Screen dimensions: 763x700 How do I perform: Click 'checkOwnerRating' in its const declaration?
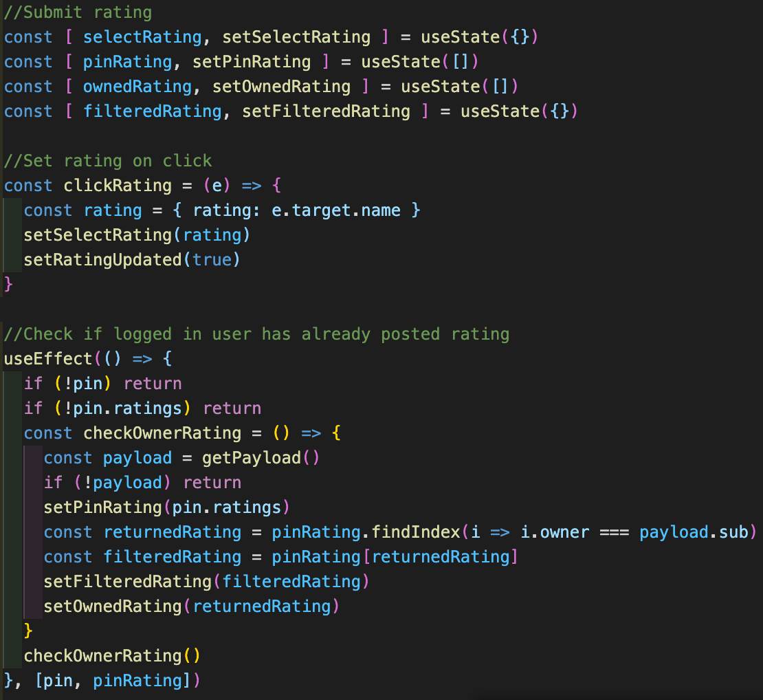(x=162, y=433)
